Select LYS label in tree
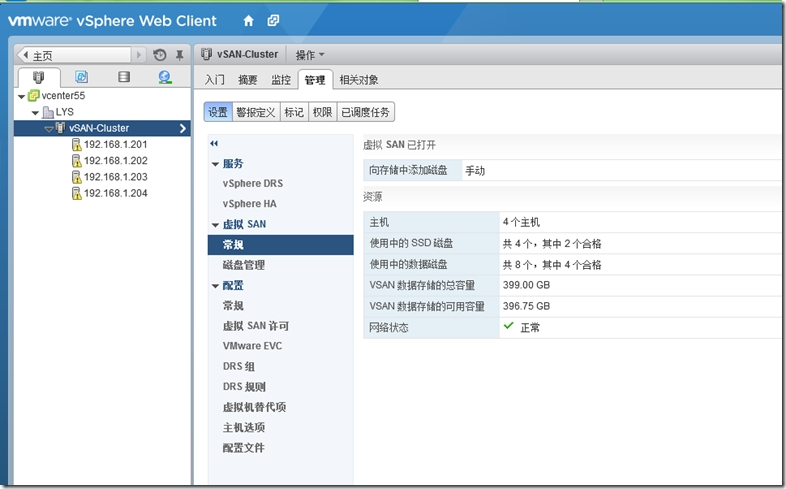This screenshot has height=489, width=786. [65, 112]
